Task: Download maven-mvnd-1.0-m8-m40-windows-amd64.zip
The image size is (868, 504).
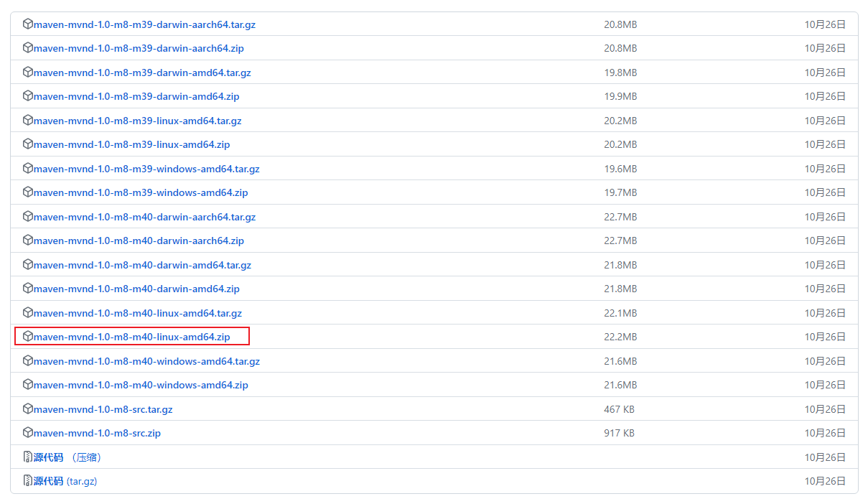Action: click(x=141, y=385)
